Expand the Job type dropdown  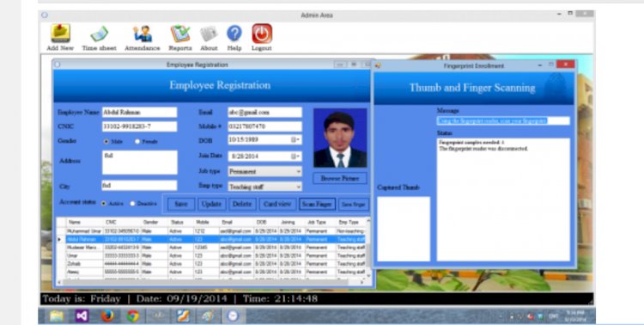[x=299, y=172]
